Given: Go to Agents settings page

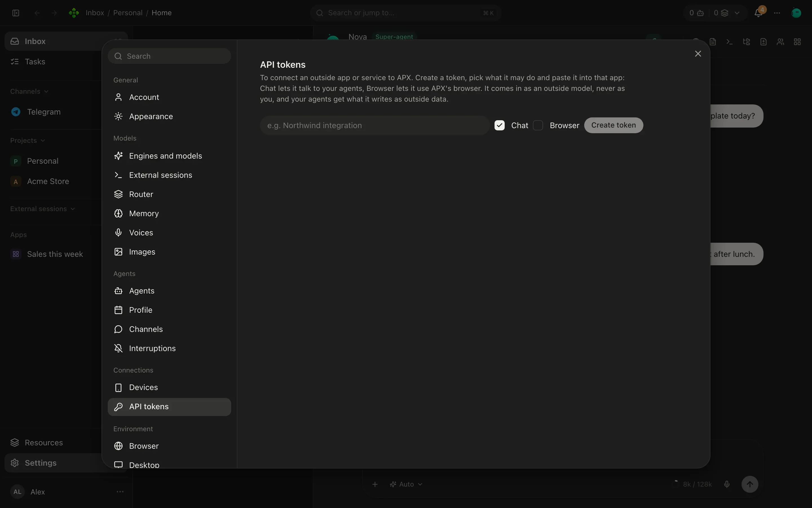Looking at the screenshot, I should coord(169,291).
